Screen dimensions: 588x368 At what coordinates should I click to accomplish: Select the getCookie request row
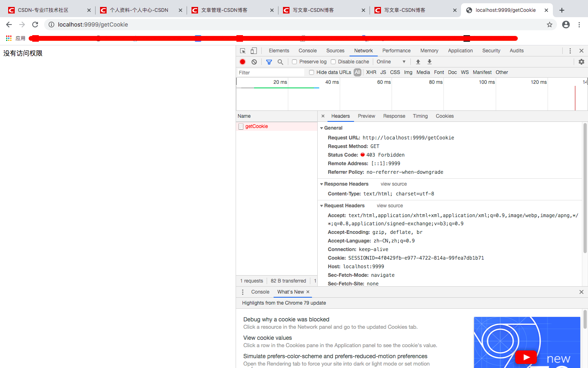(x=277, y=126)
